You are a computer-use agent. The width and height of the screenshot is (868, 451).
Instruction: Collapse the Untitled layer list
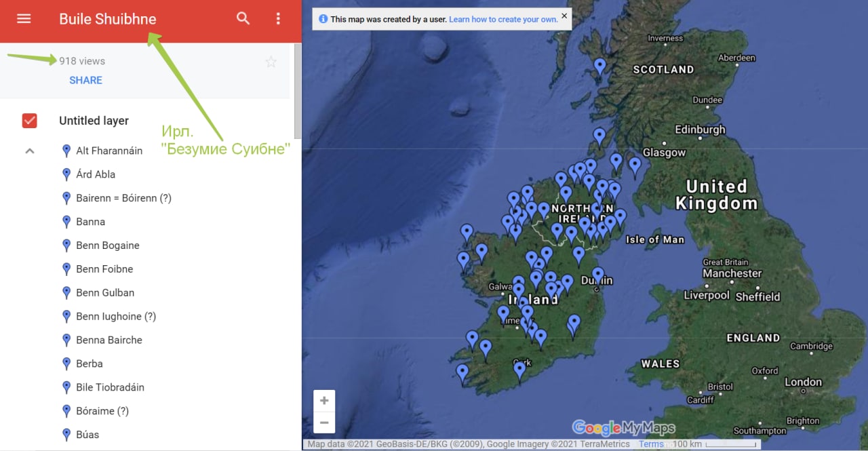point(29,151)
